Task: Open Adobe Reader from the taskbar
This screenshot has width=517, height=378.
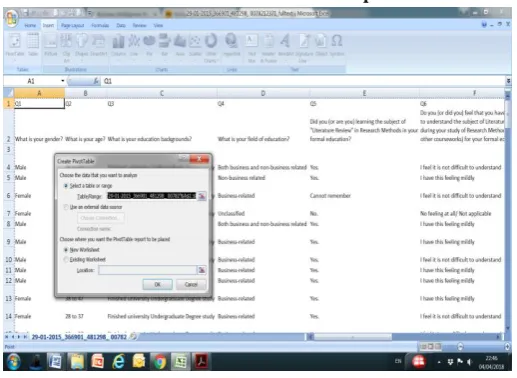Action: click(201, 362)
